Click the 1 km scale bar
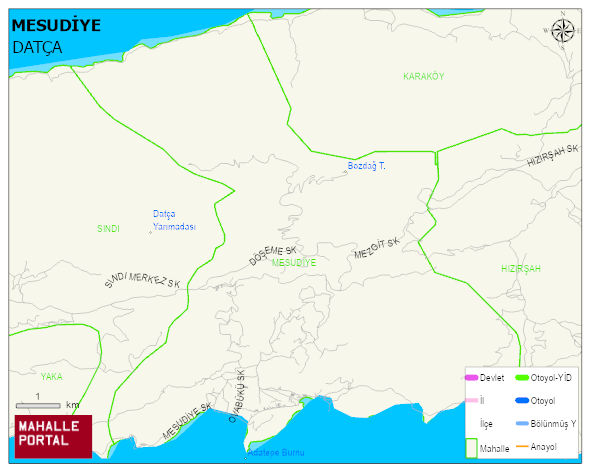The image size is (591, 472). 38,406
